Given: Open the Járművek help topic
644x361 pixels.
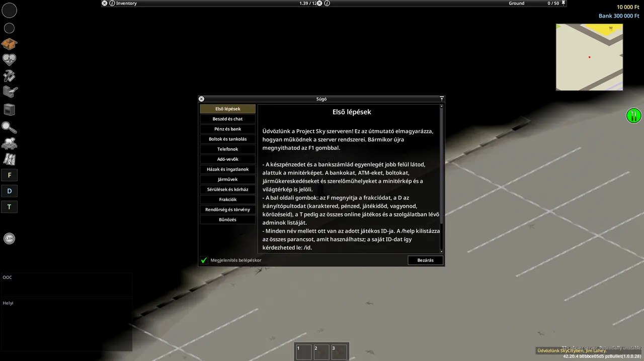Looking at the screenshot, I should coord(228,179).
